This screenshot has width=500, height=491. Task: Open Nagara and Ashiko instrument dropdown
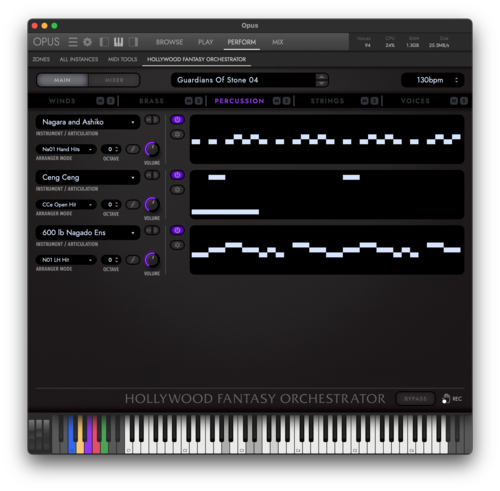click(x=88, y=122)
